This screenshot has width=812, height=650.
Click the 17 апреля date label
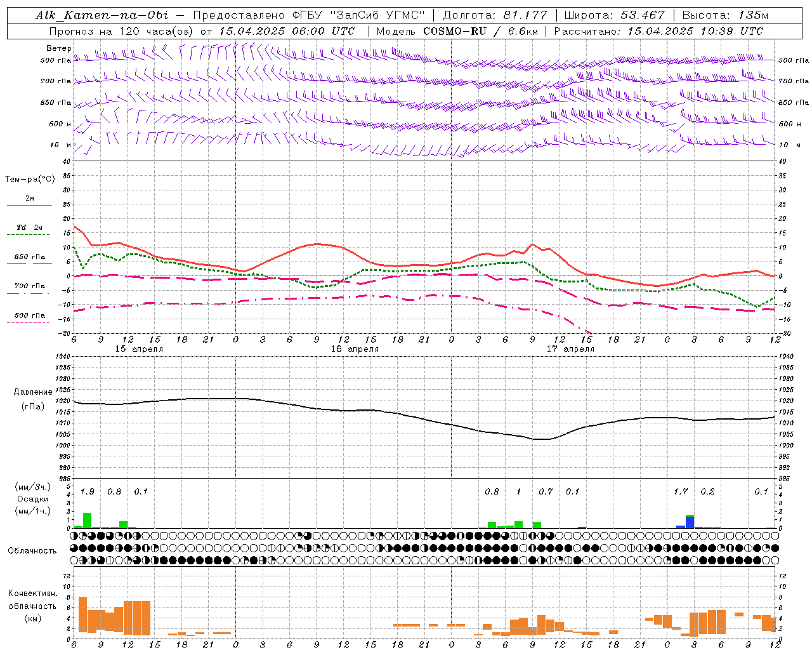(x=570, y=349)
